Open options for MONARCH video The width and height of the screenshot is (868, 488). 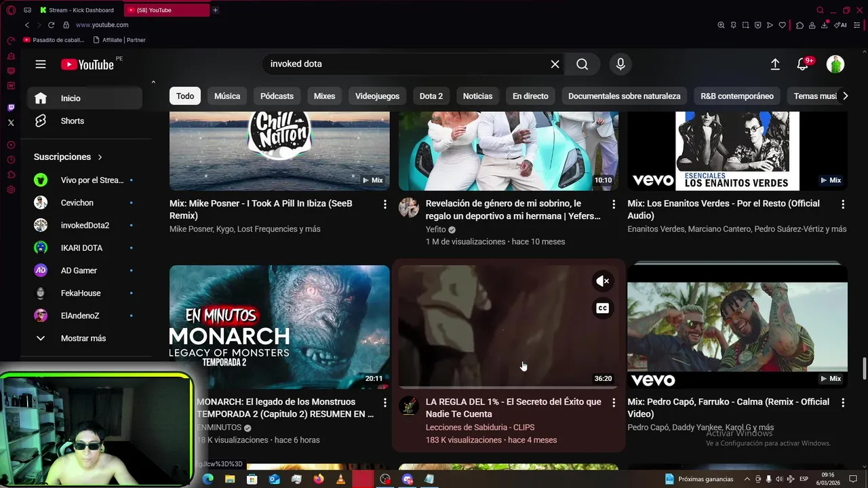(x=384, y=403)
